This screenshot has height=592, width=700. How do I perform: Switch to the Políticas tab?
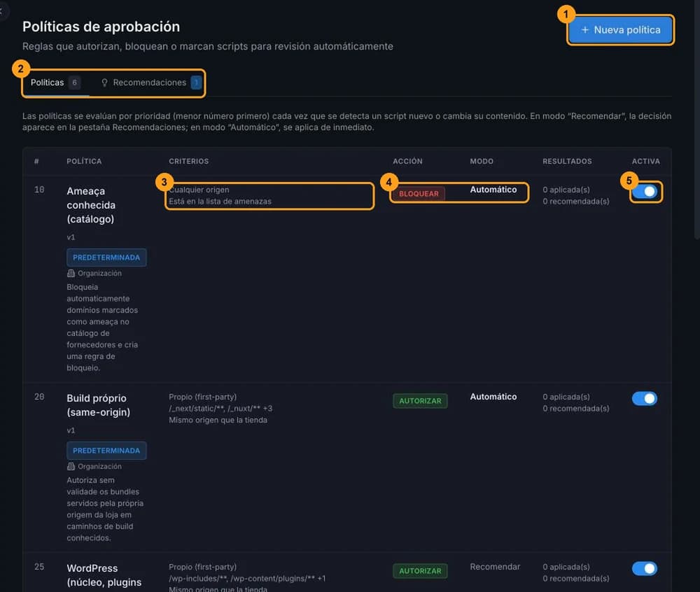[55, 83]
